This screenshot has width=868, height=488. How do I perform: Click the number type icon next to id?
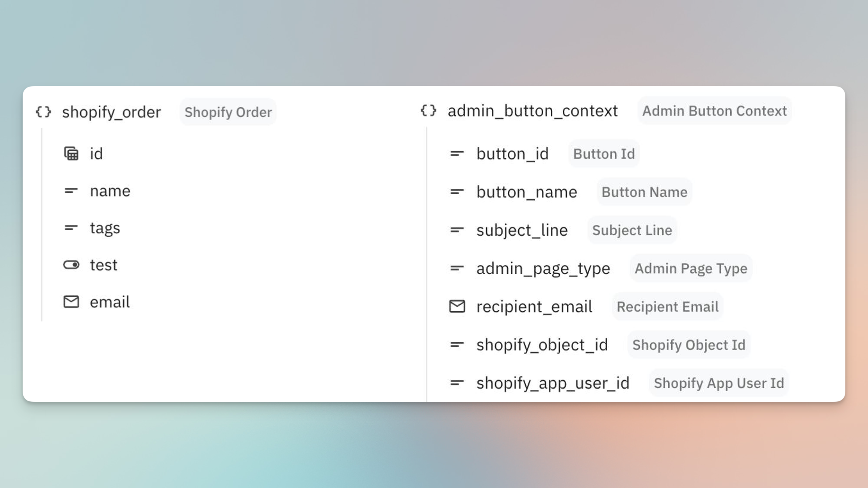tap(71, 154)
